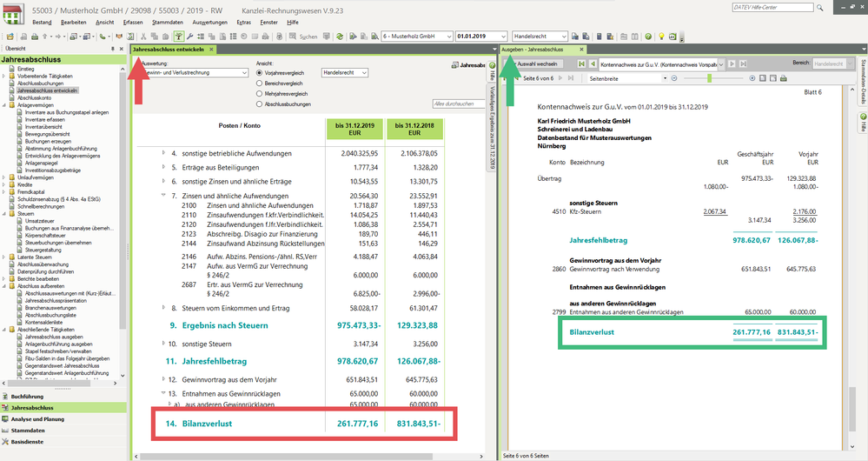The height and width of the screenshot is (461, 868).
Task: Click the single-page view icon in preview
Action: [763, 78]
